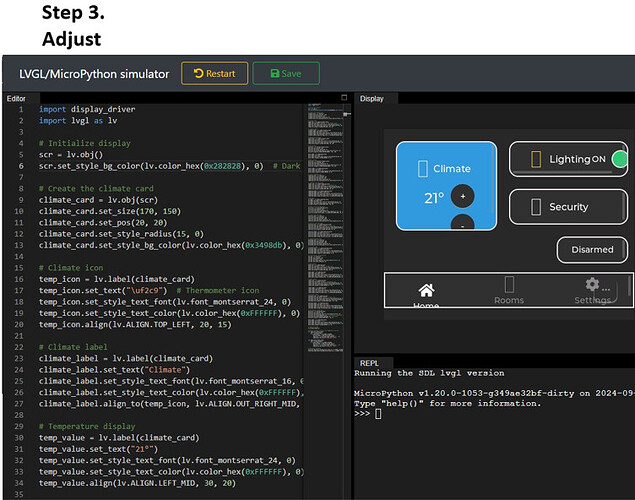Screen dimensions: 635x500
Task: Click 'temp_value.set_text("21°")' line
Action: (x=98, y=449)
